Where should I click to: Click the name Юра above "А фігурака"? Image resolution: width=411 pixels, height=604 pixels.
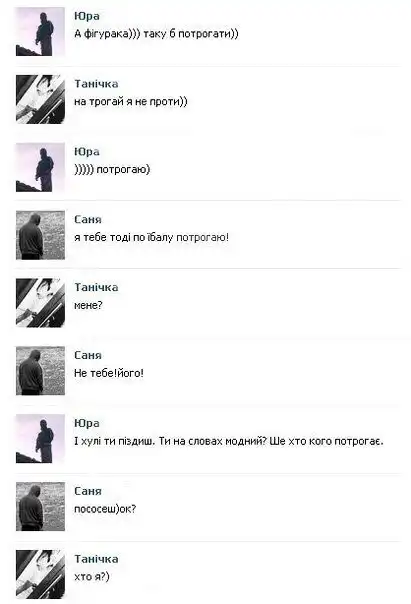tap(87, 16)
